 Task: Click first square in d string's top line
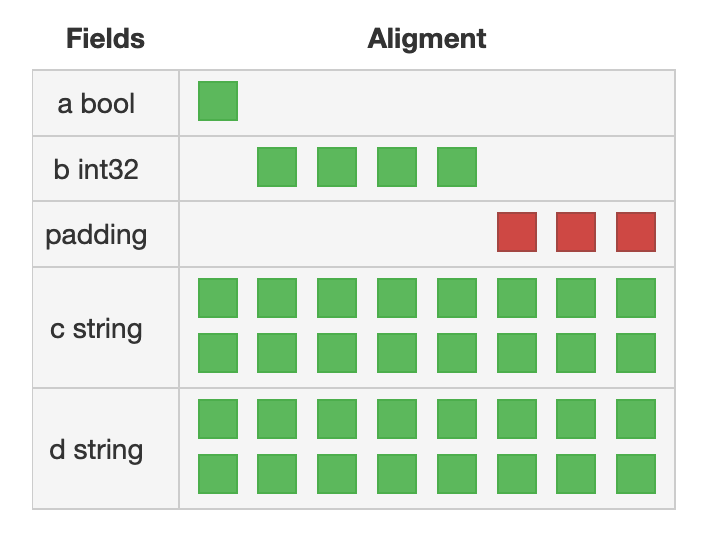[218, 419]
